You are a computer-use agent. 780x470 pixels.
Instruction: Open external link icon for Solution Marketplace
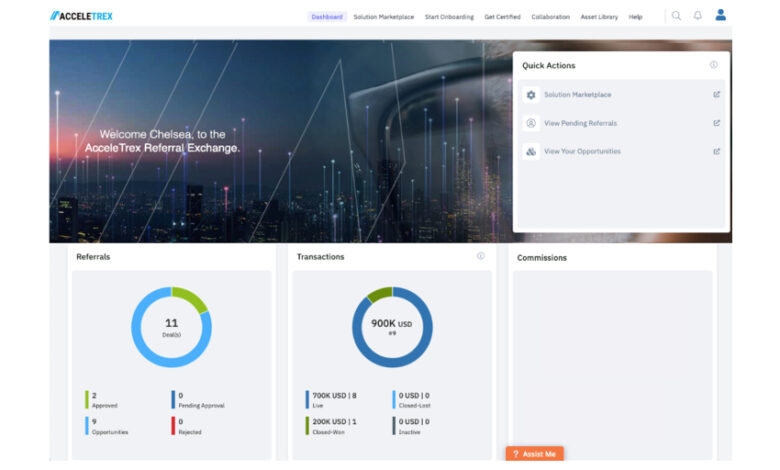coord(716,95)
